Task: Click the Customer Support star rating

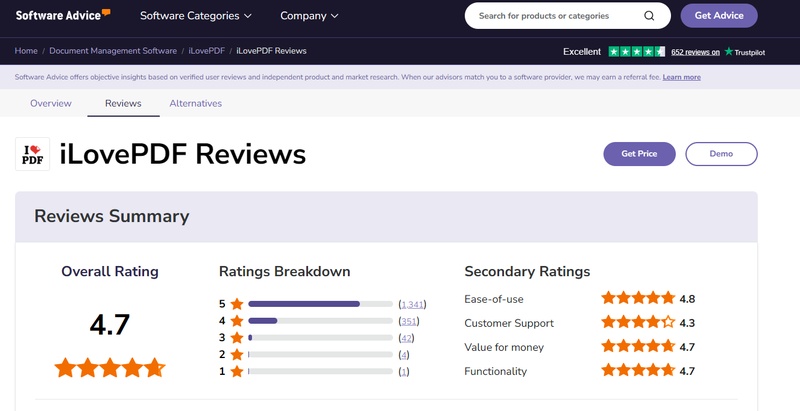Action: (x=638, y=322)
